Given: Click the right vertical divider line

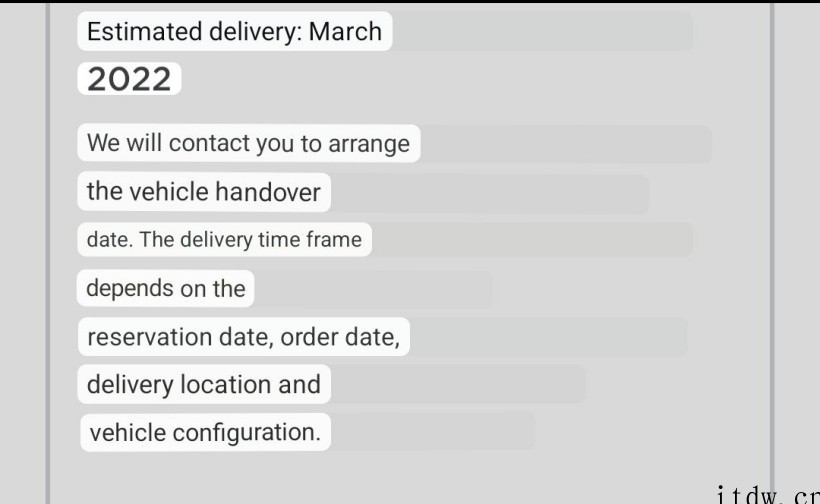Looking at the screenshot, I should (x=772, y=250).
